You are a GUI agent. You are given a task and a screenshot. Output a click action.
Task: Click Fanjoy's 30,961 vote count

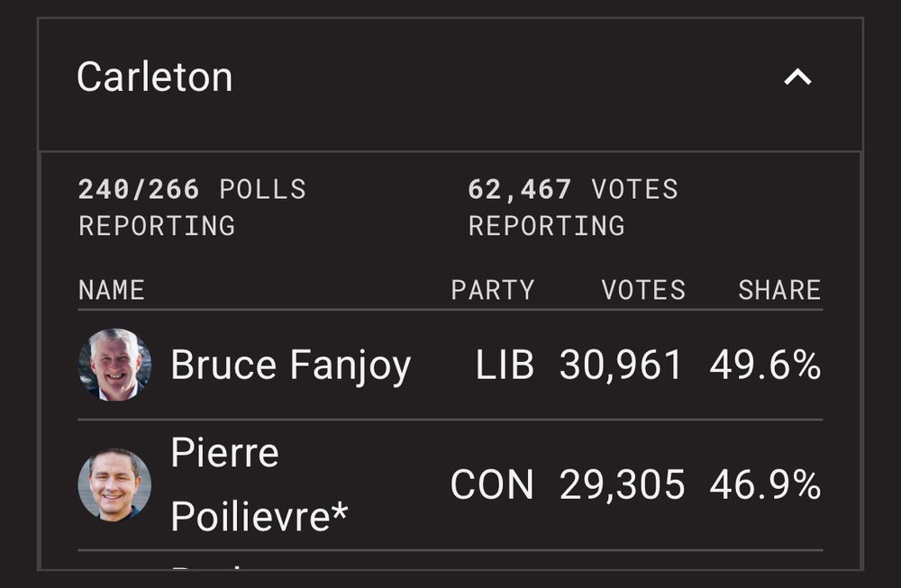[621, 366]
